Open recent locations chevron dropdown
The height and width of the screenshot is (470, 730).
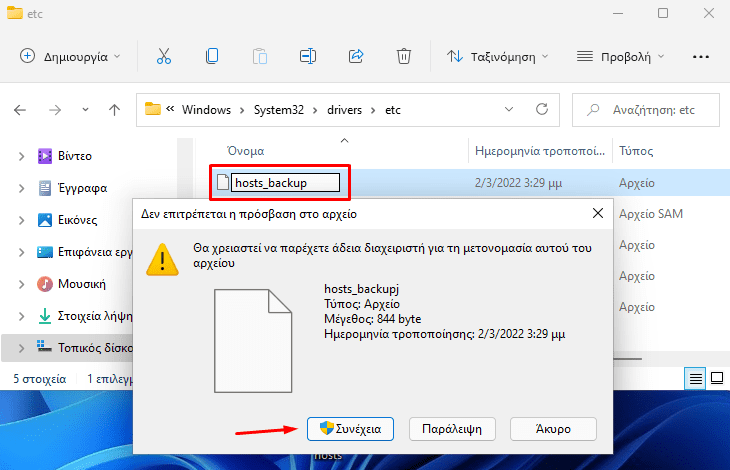(x=85, y=110)
